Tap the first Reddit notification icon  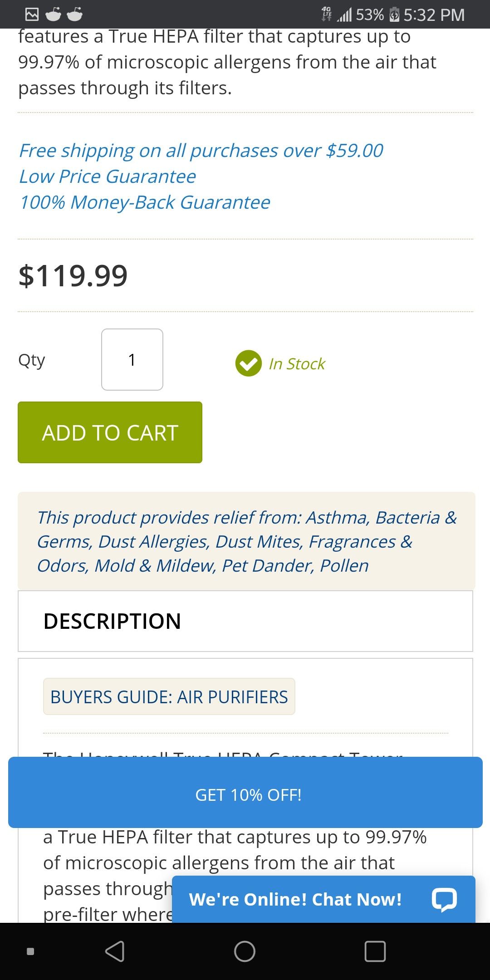[x=53, y=15]
